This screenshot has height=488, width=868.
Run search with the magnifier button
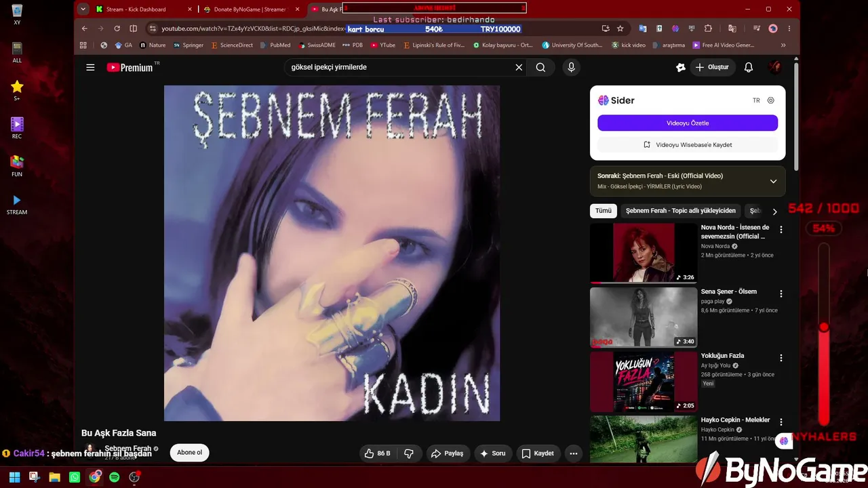(x=540, y=67)
